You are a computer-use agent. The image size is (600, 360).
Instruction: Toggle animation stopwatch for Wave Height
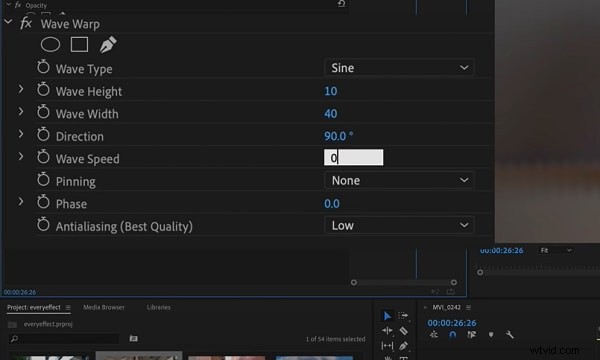pyautogui.click(x=43, y=90)
